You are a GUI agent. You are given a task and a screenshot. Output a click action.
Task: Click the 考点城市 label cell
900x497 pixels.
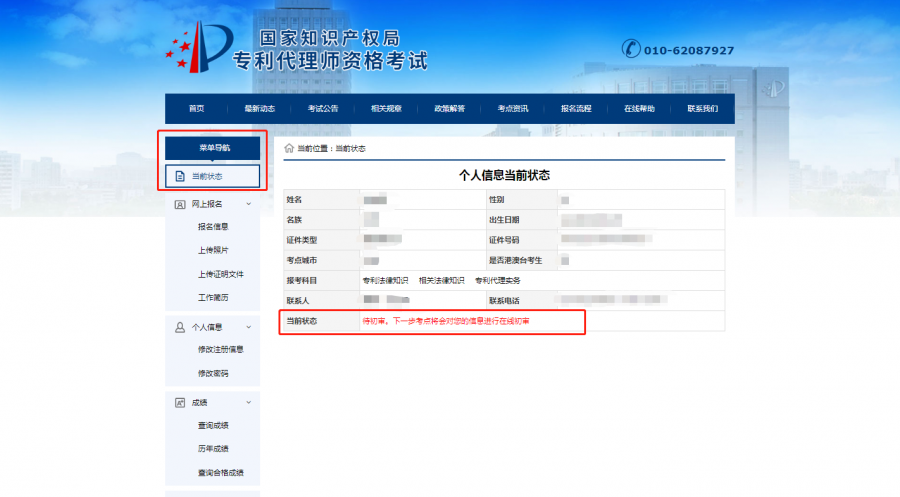321,261
